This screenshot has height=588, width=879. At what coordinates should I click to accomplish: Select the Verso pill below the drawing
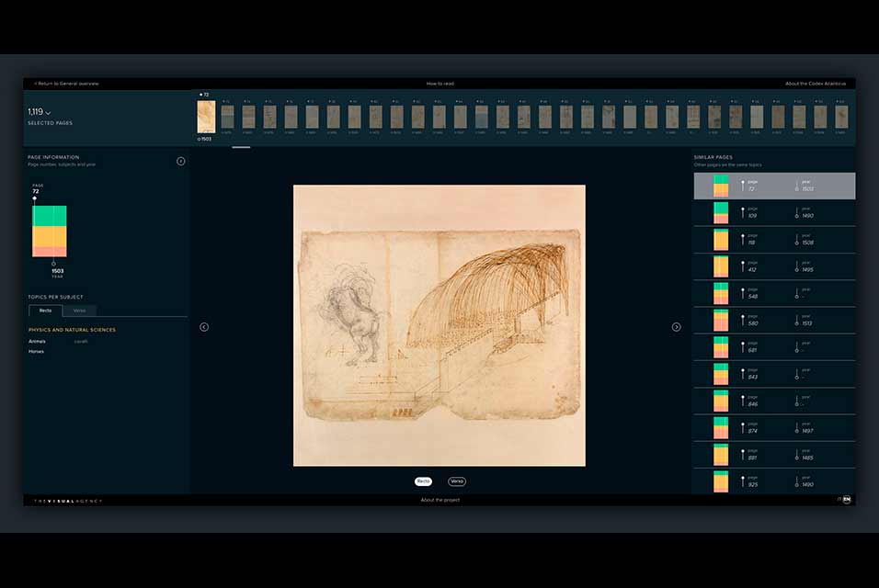point(457,481)
